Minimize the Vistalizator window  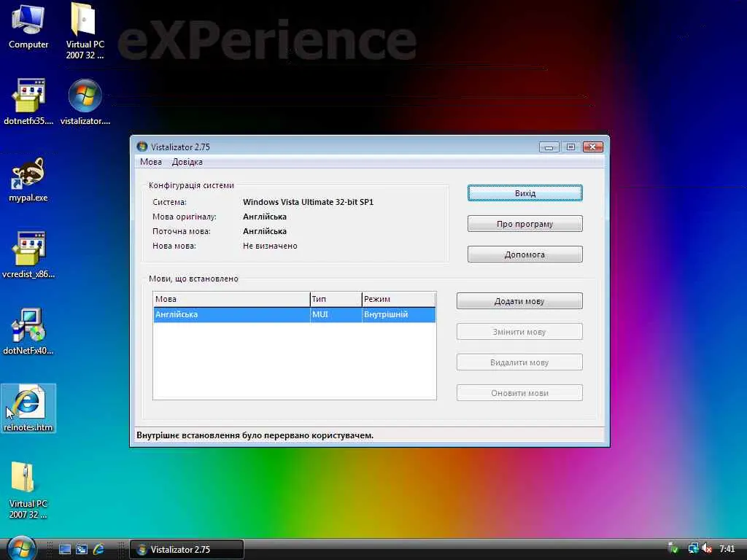pos(549,147)
